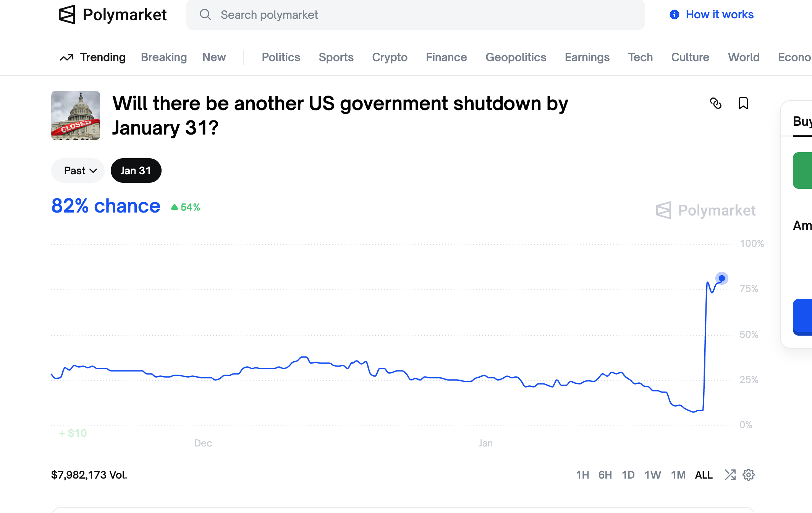Select the 1W chart timeframe
812x513 pixels.
[x=653, y=475]
